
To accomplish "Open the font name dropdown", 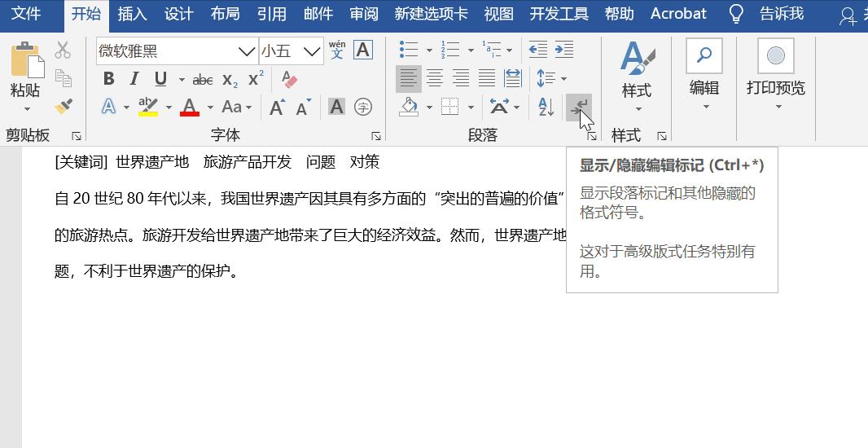I will click(247, 51).
